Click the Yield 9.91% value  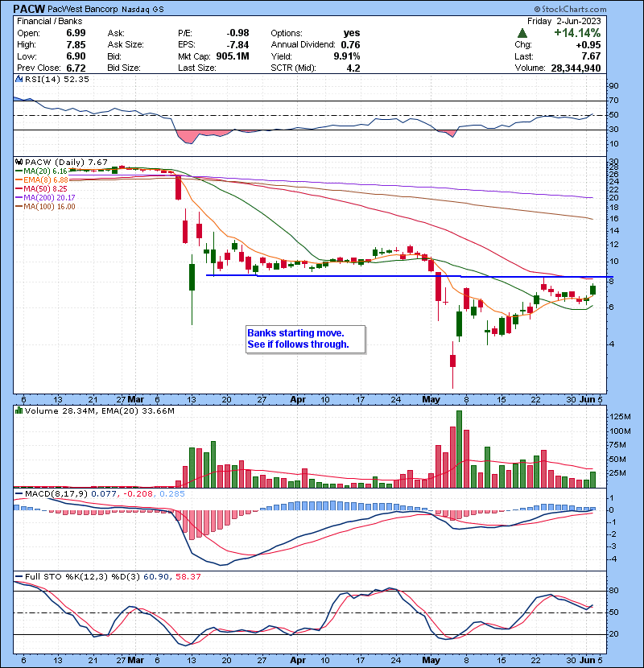[346, 56]
